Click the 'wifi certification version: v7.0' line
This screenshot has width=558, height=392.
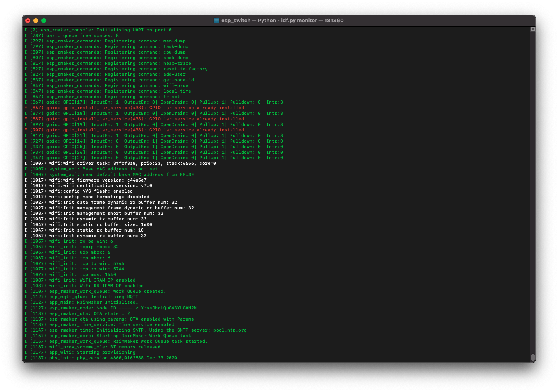[x=88, y=185]
